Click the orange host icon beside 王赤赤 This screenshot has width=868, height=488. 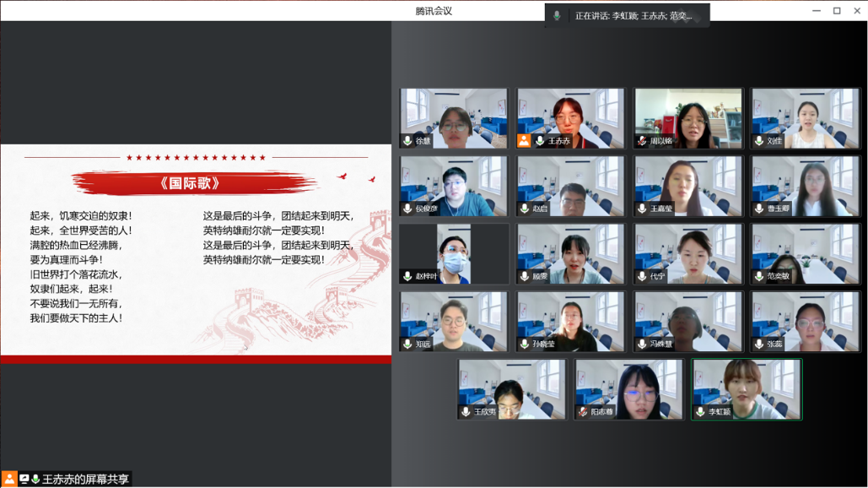524,141
